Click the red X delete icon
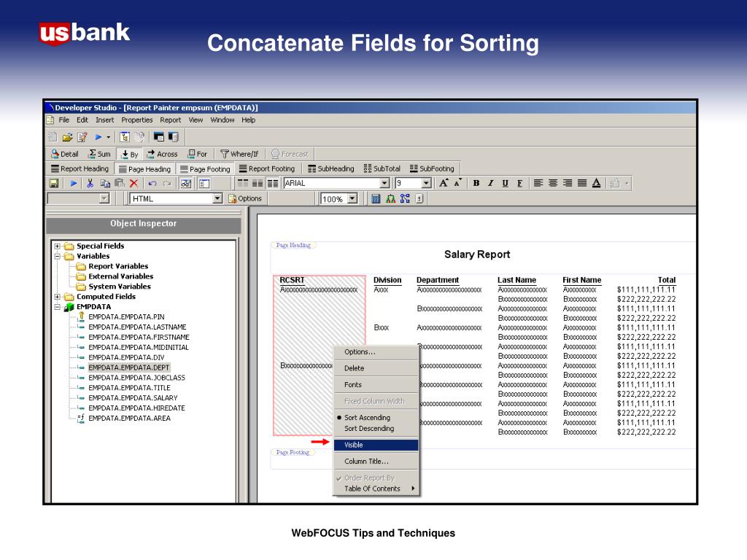Viewport: 747px width, 560px height. click(134, 183)
